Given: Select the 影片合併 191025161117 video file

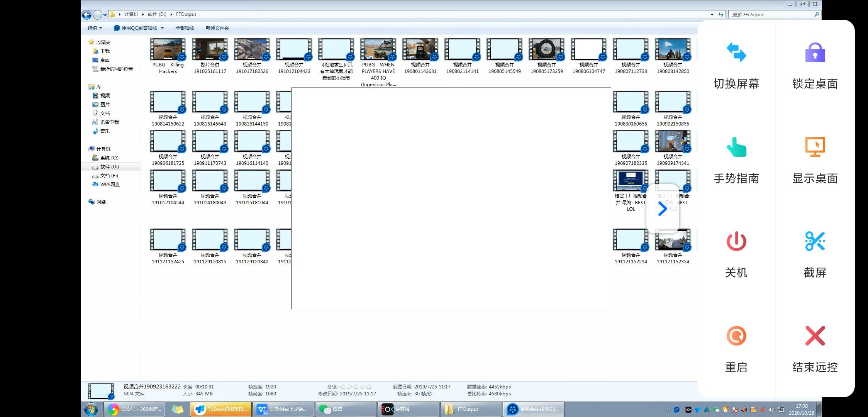Looking at the screenshot, I should tap(210, 56).
